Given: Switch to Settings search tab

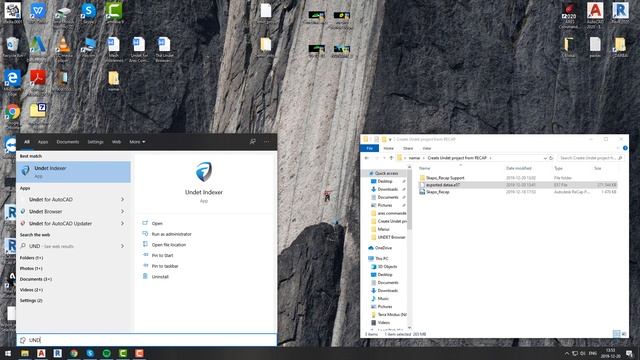Looking at the screenshot, I should (x=96, y=142).
